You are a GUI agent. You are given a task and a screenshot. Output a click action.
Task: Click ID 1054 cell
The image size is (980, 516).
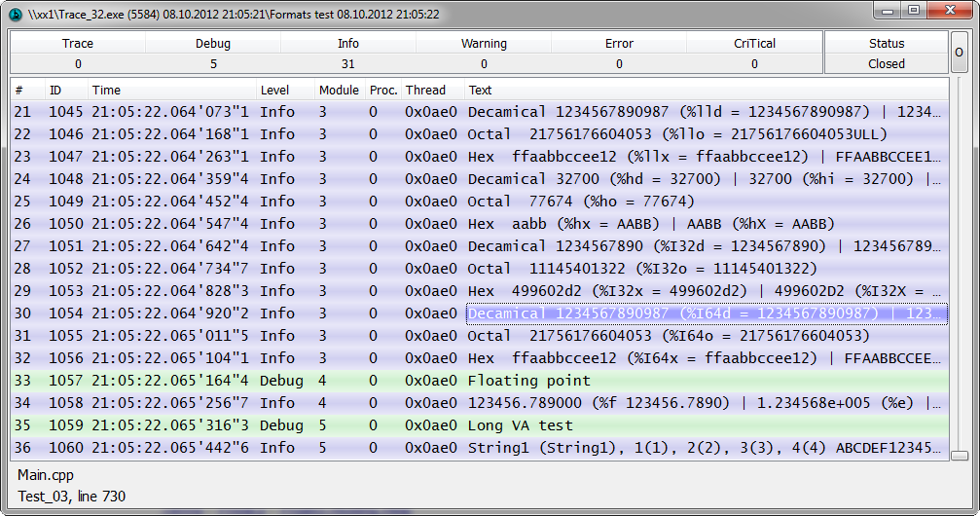click(65, 313)
